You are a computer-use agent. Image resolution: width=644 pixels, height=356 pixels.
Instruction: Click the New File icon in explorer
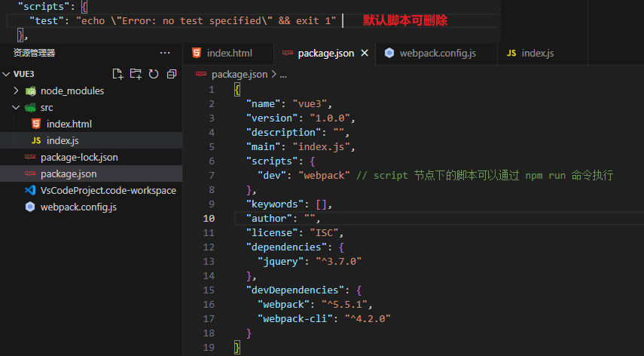click(118, 74)
